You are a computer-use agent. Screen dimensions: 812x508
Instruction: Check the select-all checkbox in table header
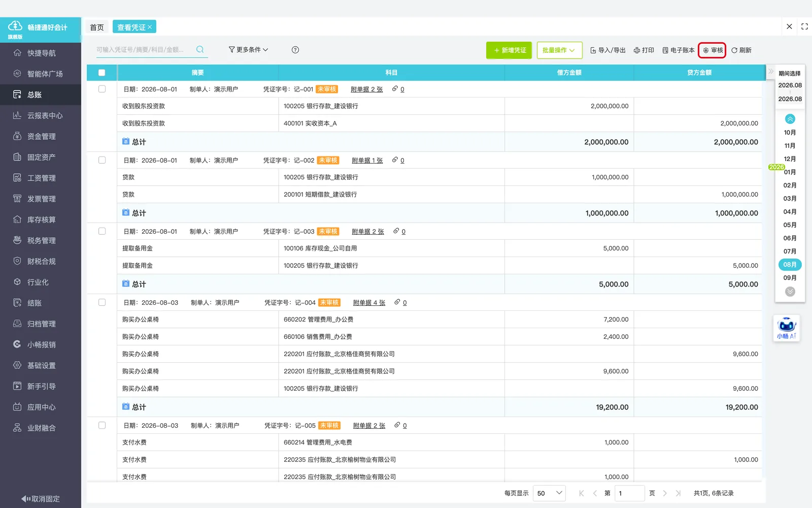(x=102, y=73)
